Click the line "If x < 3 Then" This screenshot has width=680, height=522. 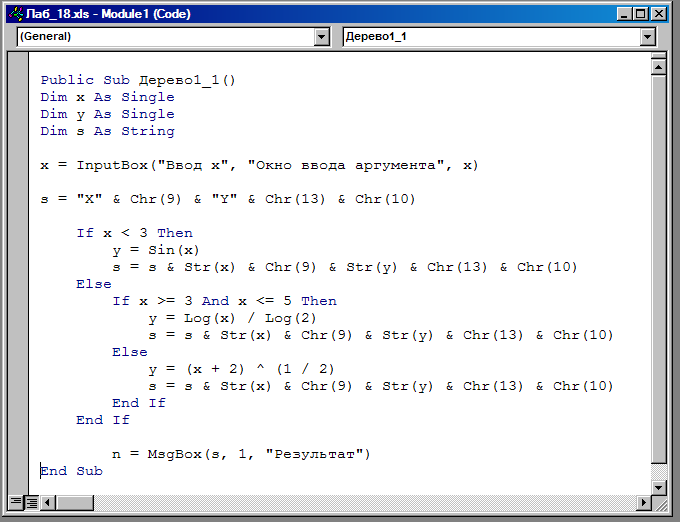click(x=134, y=233)
